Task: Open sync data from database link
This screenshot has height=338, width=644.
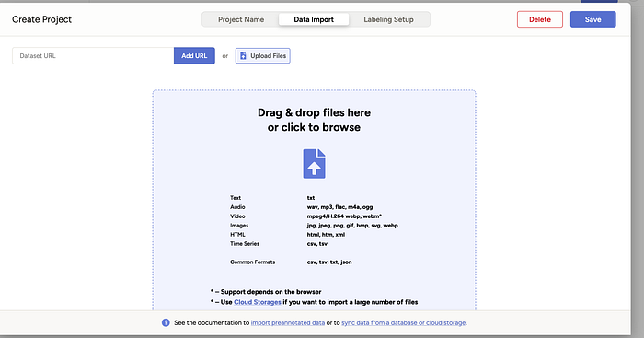Action: (x=404, y=322)
